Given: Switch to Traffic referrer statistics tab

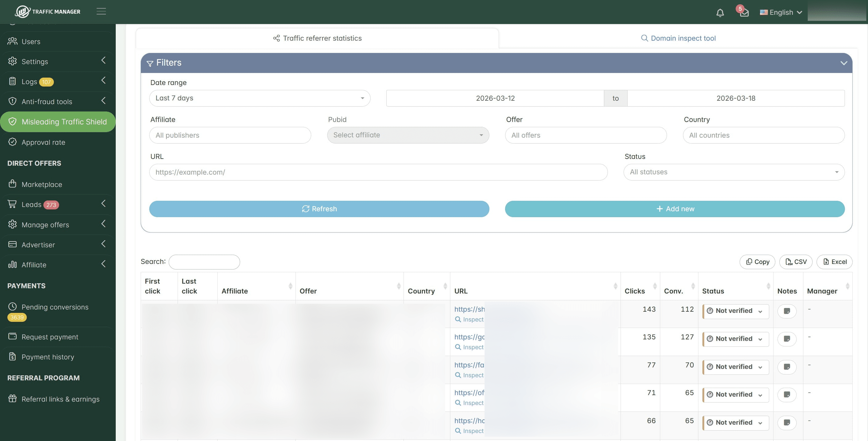Looking at the screenshot, I should coord(317,38).
